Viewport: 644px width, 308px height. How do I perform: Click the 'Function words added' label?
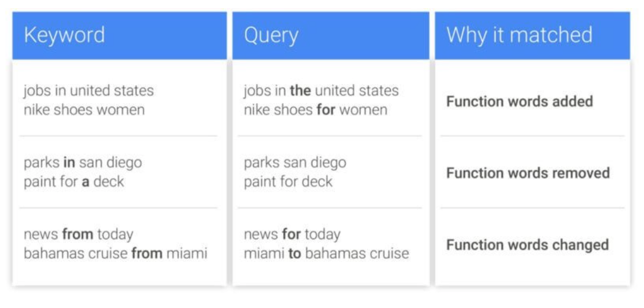(x=519, y=101)
